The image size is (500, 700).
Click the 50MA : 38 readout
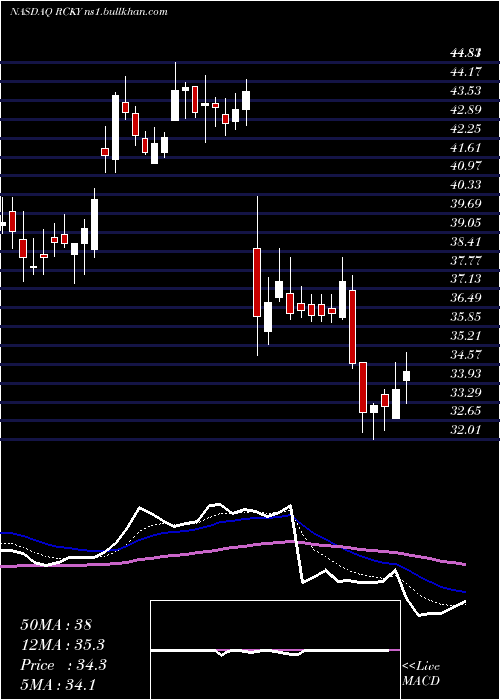pos(56,625)
